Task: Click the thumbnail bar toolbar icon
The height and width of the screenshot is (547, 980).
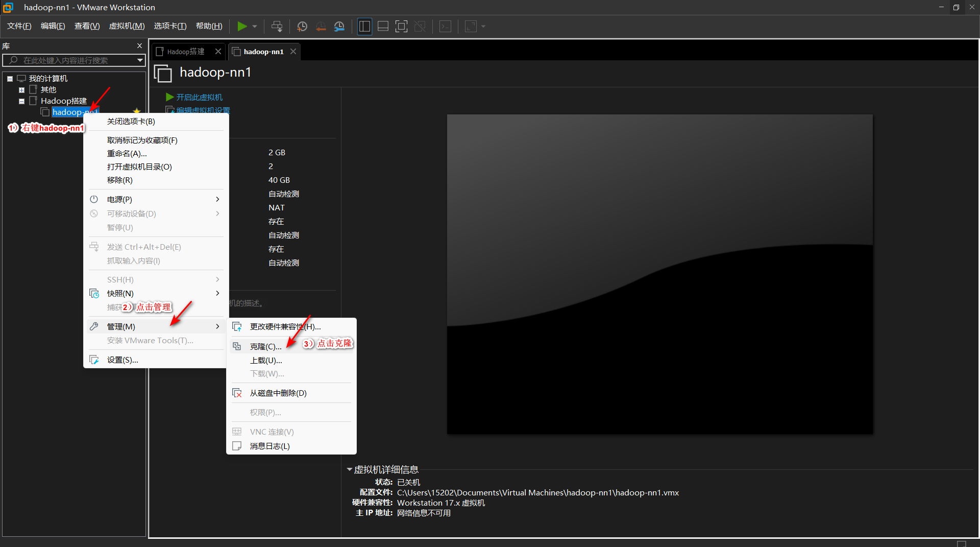Action: (383, 26)
